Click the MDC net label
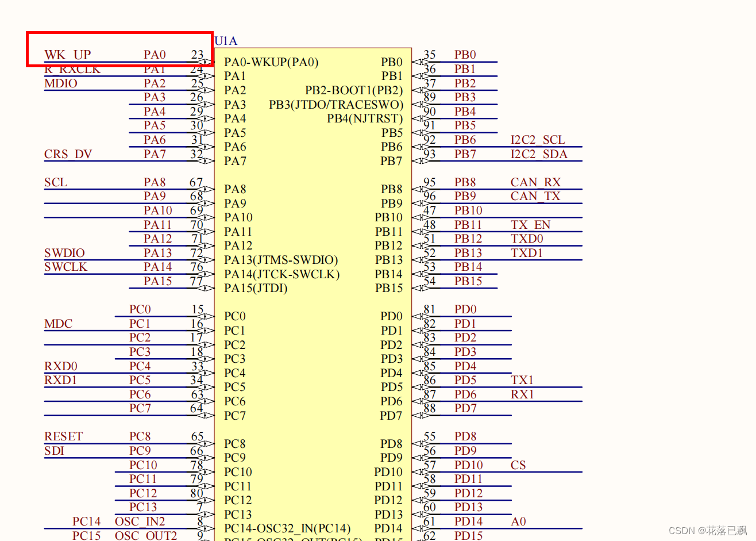Image resolution: width=756 pixels, height=541 pixels. point(59,324)
